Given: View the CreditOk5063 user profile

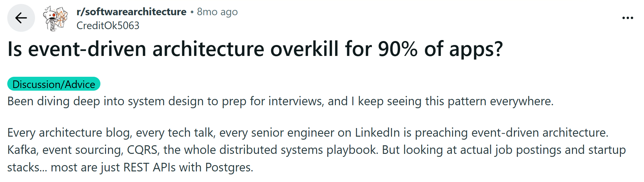Looking at the screenshot, I should pyautogui.click(x=108, y=25).
